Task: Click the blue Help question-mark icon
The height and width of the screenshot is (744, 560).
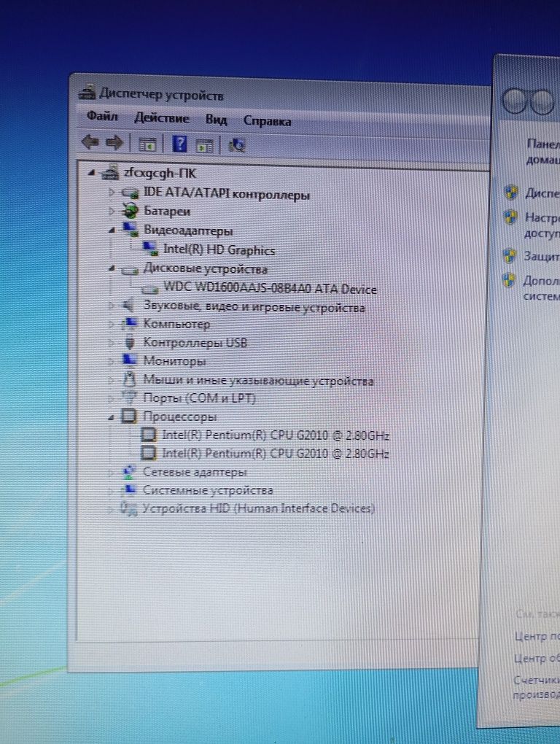Action: click(179, 144)
